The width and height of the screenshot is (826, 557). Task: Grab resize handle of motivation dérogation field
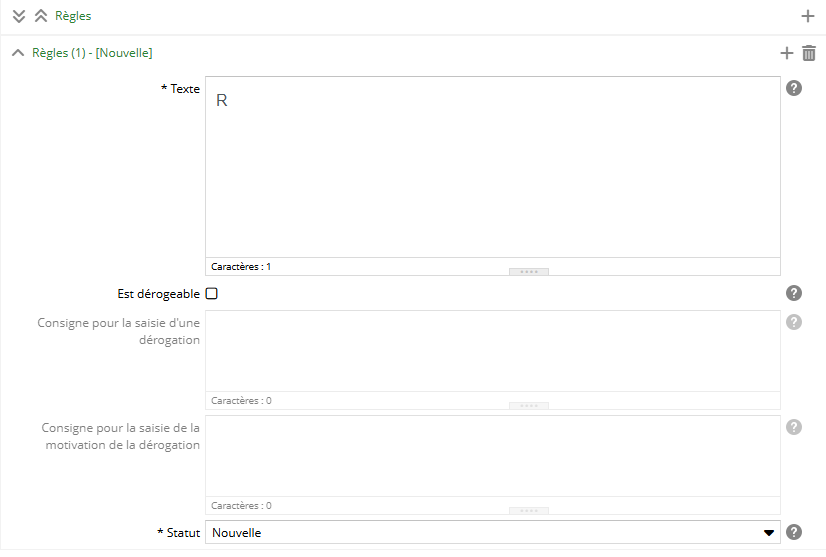coord(528,510)
